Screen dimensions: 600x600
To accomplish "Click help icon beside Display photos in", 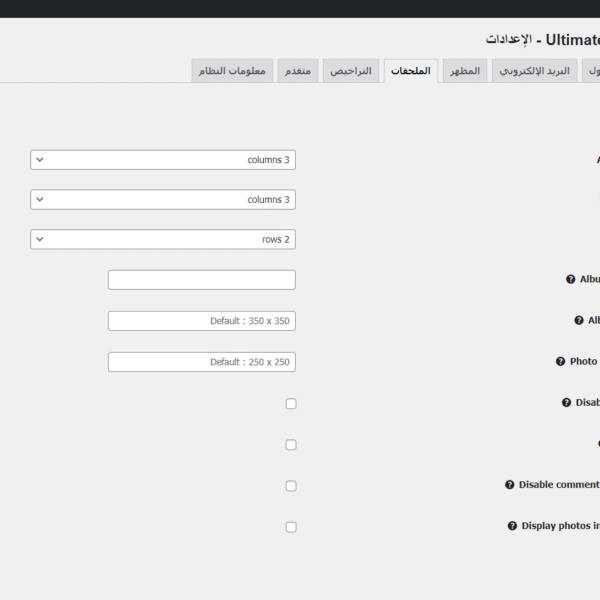I will pyautogui.click(x=512, y=526).
